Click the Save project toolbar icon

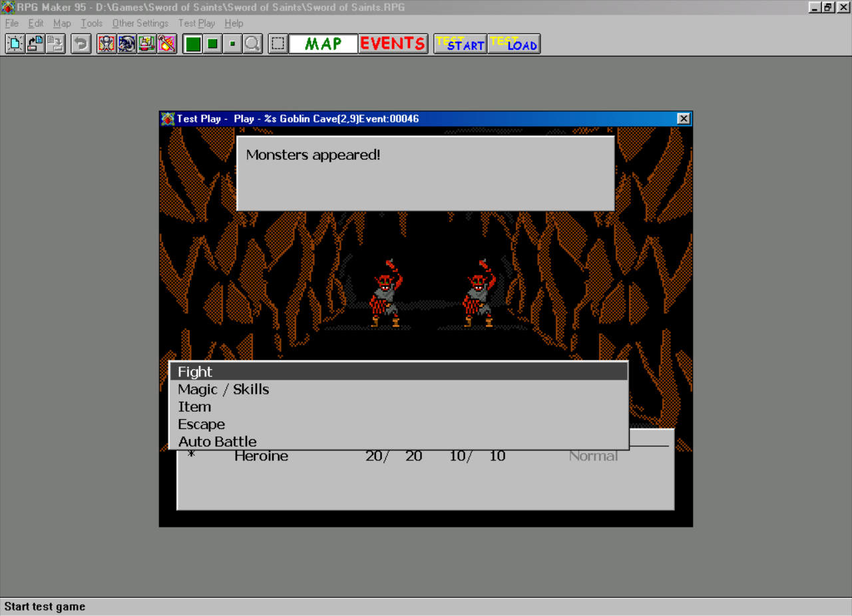click(x=55, y=44)
